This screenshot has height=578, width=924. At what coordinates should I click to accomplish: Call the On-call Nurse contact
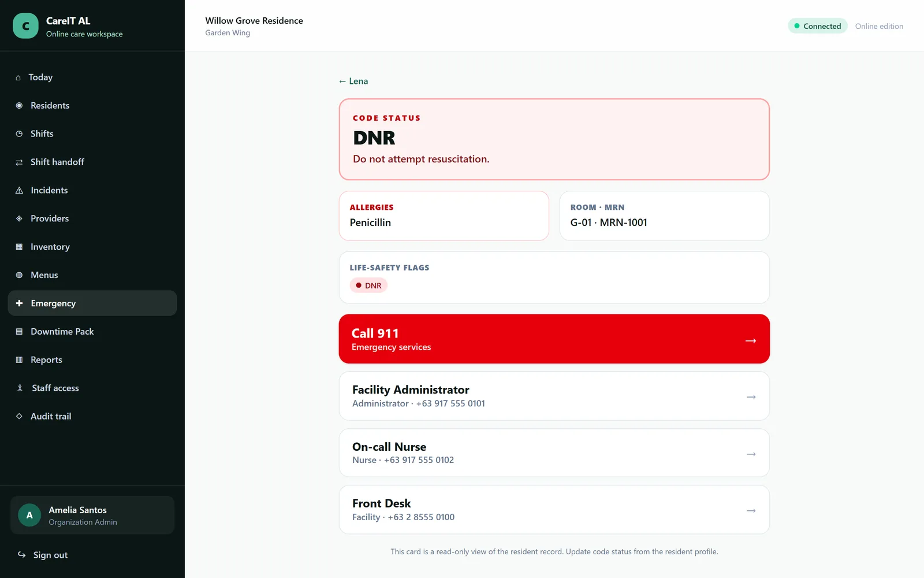554,453
